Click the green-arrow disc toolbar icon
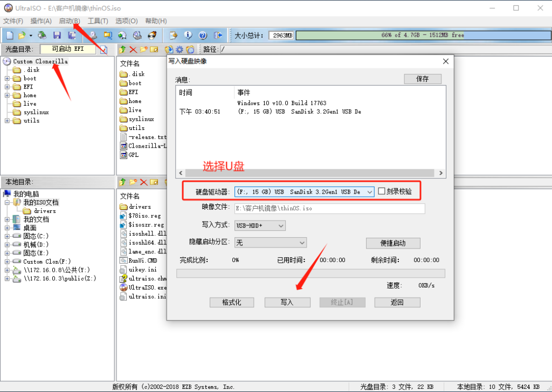Screen dimensions: 552x392 (x=122, y=35)
